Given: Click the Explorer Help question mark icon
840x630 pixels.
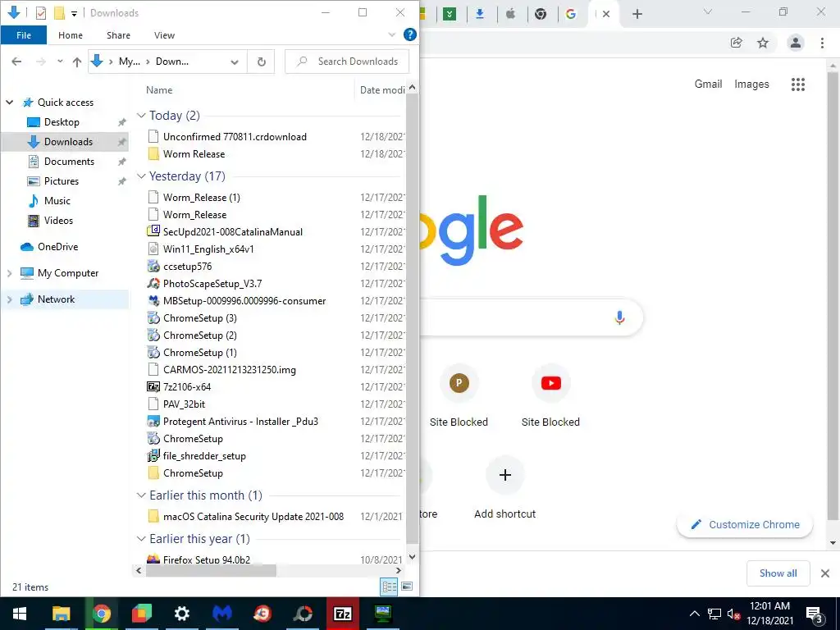Looking at the screenshot, I should point(410,34).
